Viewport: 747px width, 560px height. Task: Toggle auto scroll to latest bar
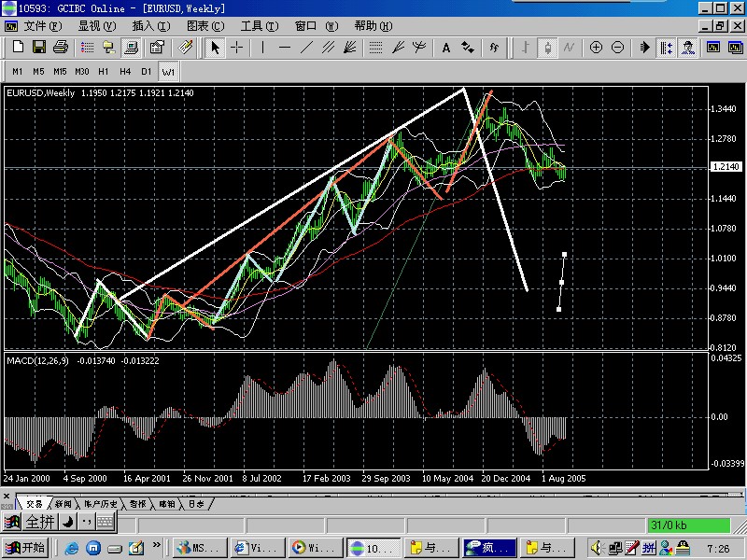pyautogui.click(x=644, y=48)
